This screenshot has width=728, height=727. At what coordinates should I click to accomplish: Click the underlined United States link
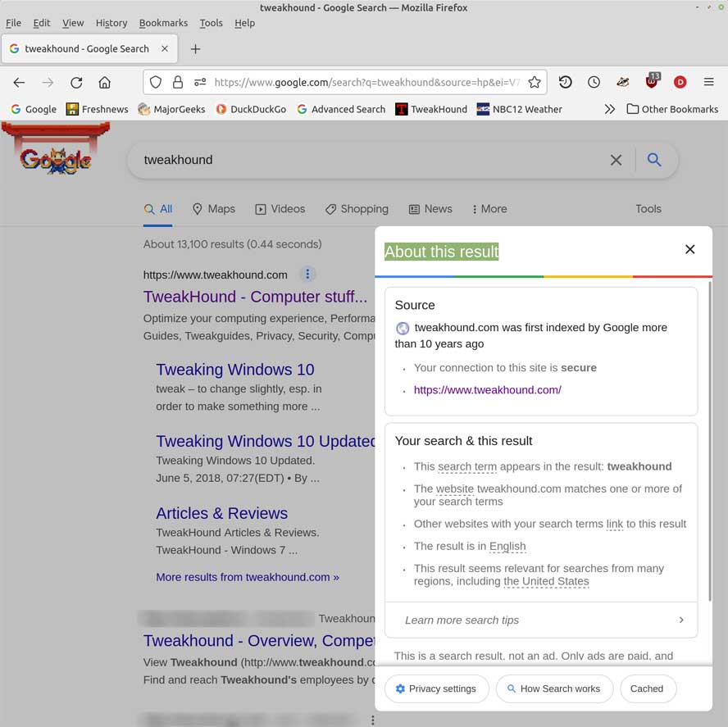546,582
